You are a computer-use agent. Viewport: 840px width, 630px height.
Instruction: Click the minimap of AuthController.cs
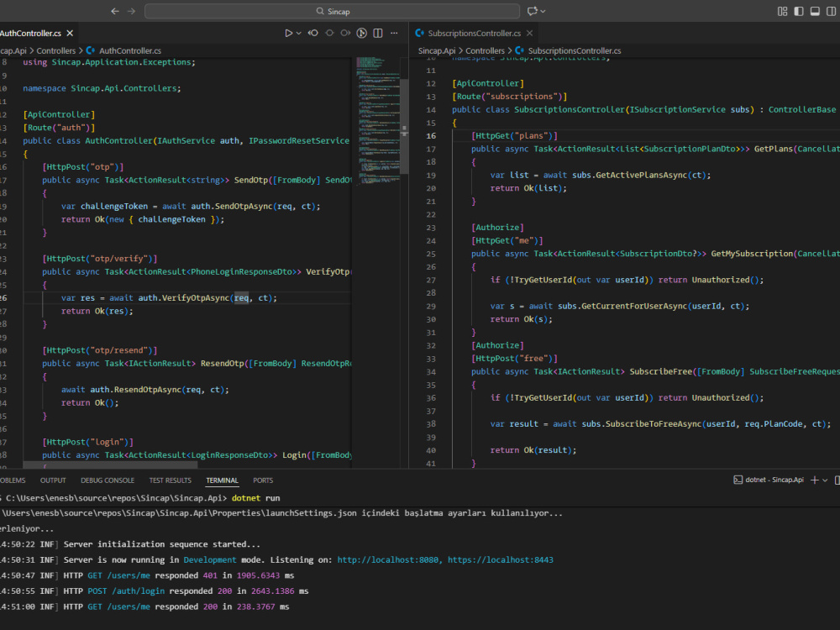tap(378, 120)
